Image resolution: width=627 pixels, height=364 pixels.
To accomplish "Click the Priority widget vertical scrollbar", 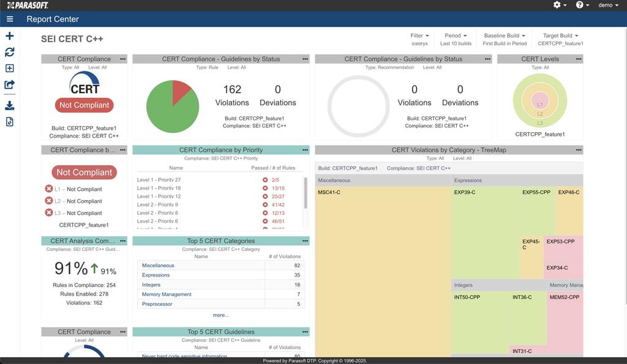I will click(306, 193).
